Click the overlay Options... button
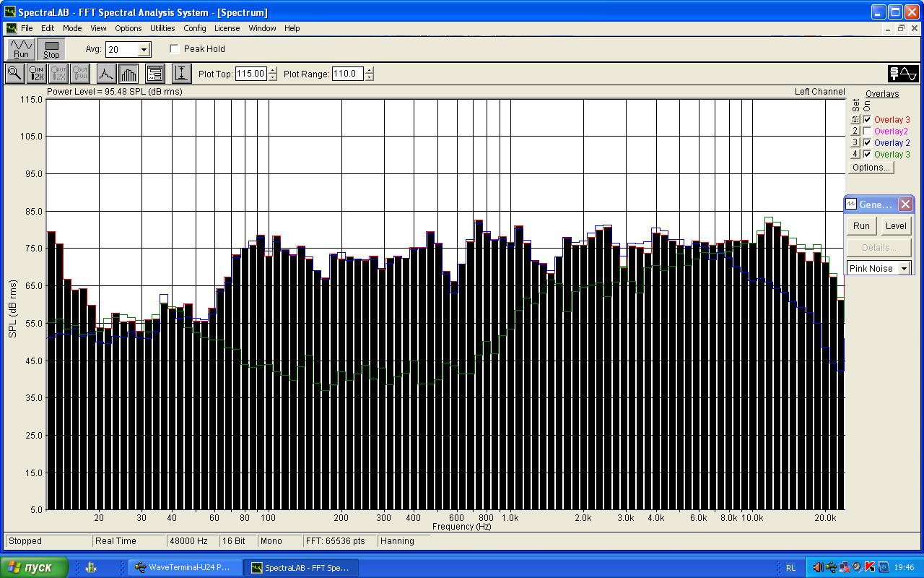 coord(871,168)
